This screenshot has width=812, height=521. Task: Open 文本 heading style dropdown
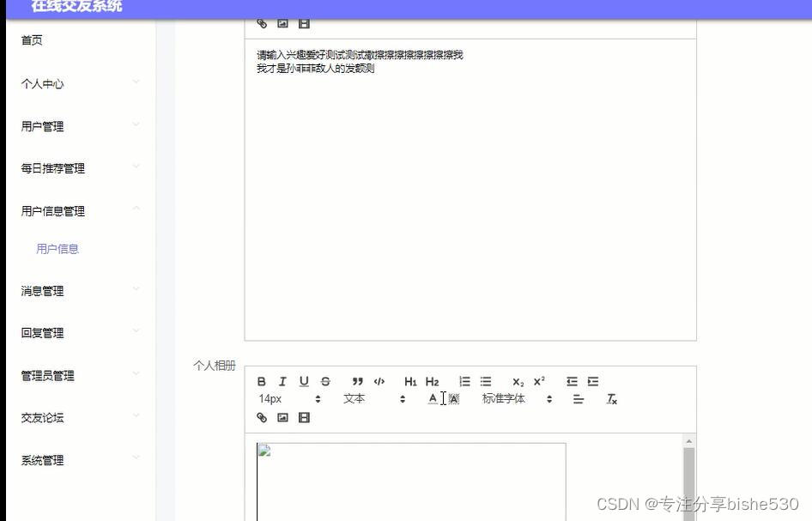(x=374, y=399)
